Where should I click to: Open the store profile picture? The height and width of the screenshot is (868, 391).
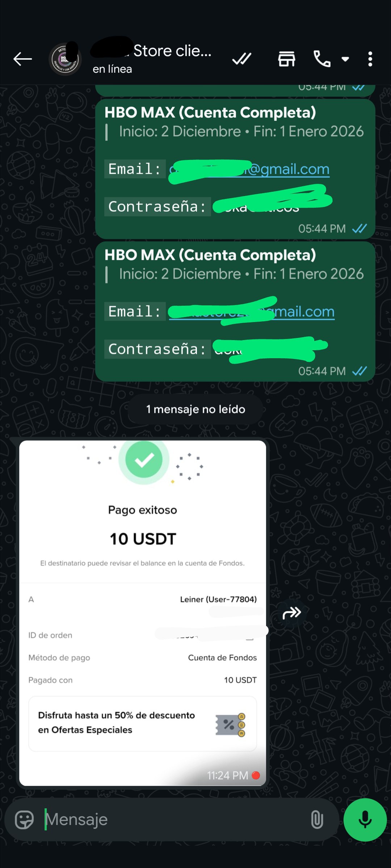point(65,59)
